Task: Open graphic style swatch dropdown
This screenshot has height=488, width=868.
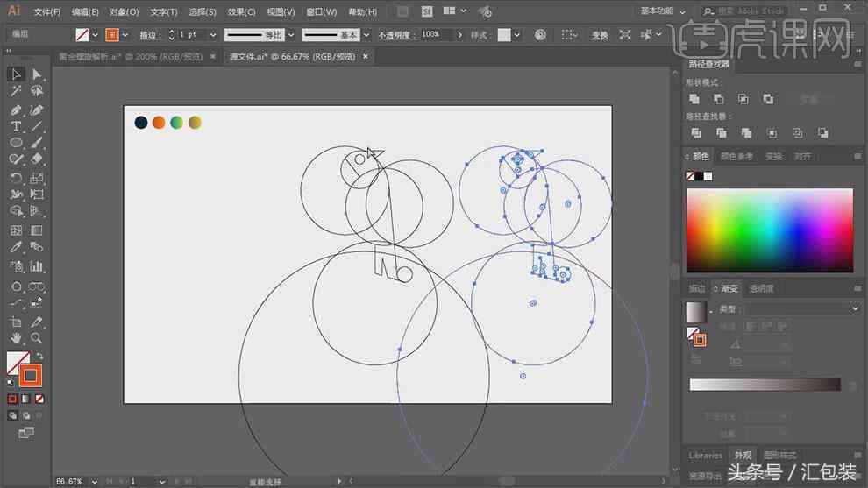Action: pos(516,35)
